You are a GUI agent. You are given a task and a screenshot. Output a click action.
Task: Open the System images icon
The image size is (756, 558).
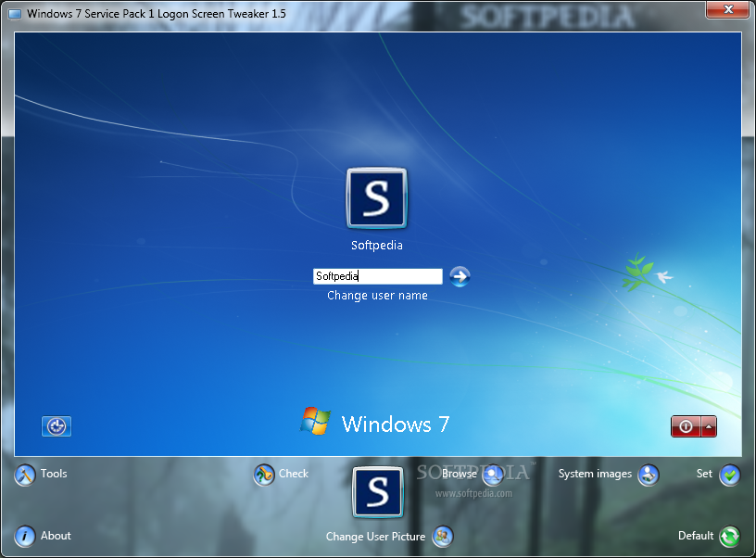pyautogui.click(x=648, y=476)
